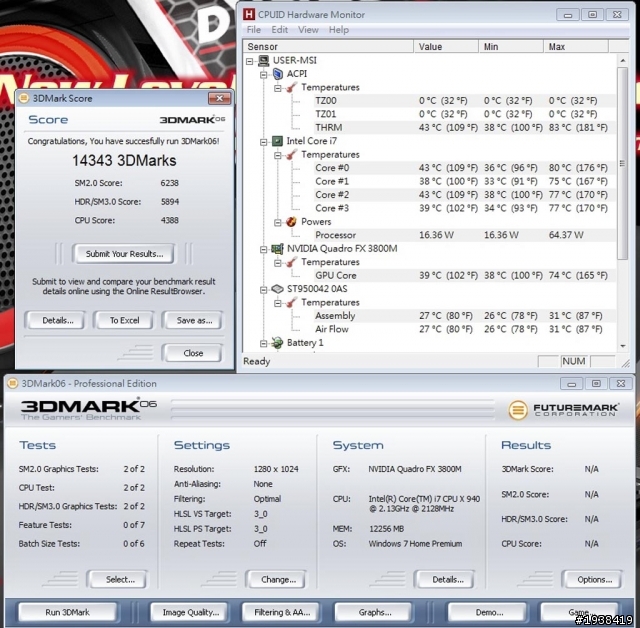Image resolution: width=640 pixels, height=628 pixels.
Task: Click the thermometer icon under Intel Core i7
Action: click(291, 155)
